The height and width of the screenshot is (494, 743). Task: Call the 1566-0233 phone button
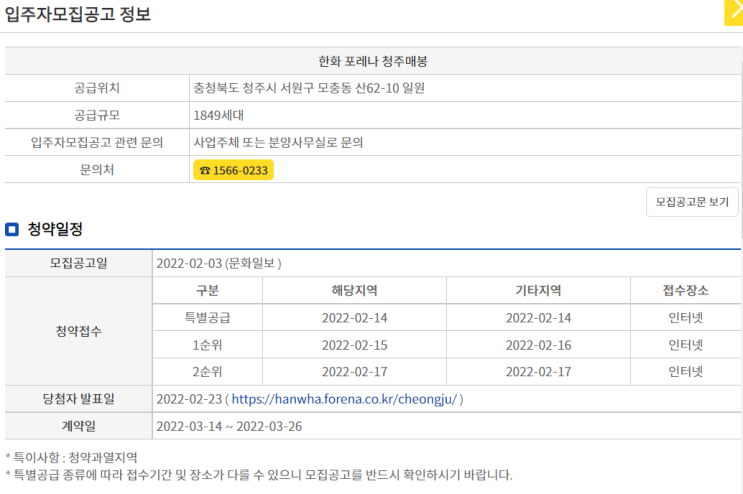pyautogui.click(x=233, y=170)
